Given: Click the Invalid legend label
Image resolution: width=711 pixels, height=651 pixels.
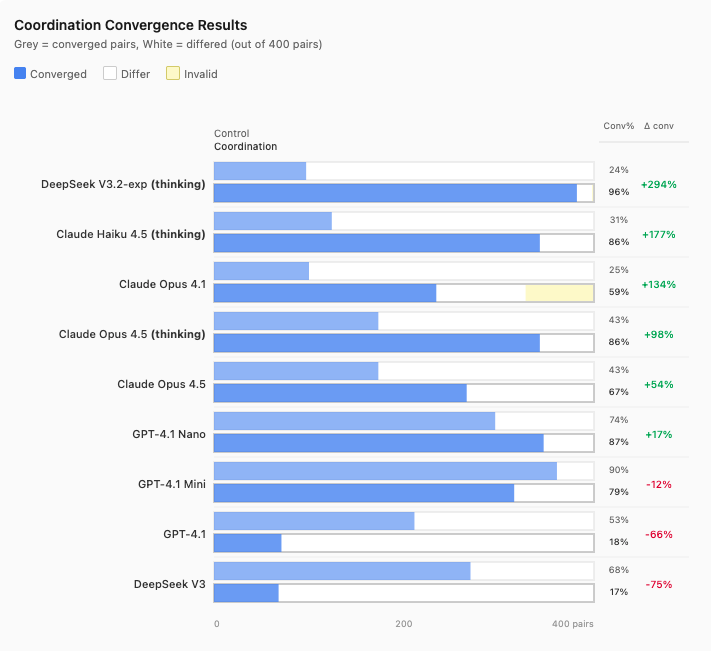Looking at the screenshot, I should (200, 74).
